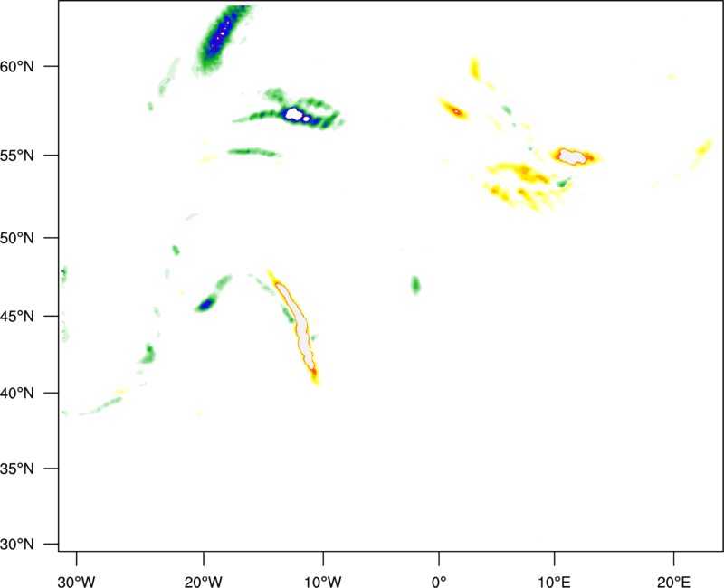This screenshot has width=724, height=588.
Task: Click the orange-white blob near 55°N, 10°E
Action: coord(573,156)
